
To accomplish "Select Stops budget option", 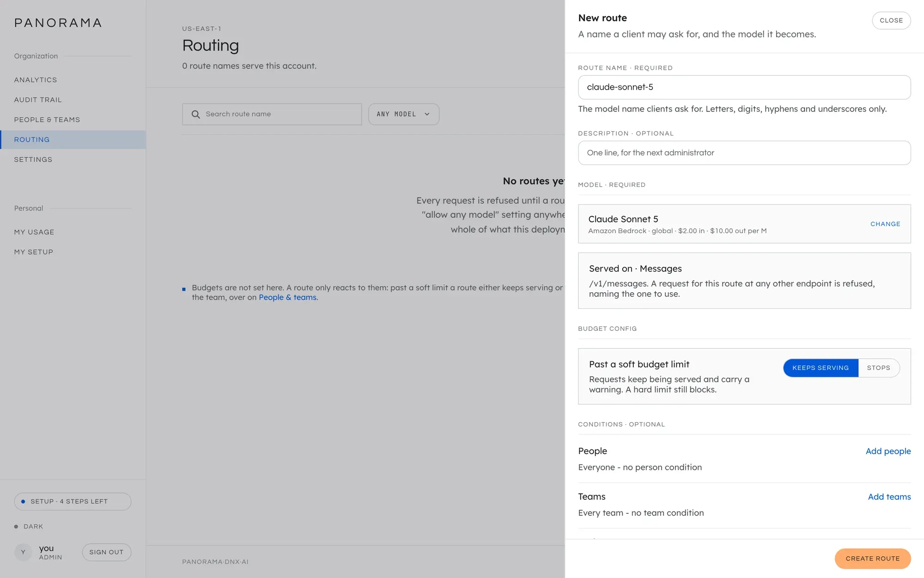I will click(x=878, y=368).
